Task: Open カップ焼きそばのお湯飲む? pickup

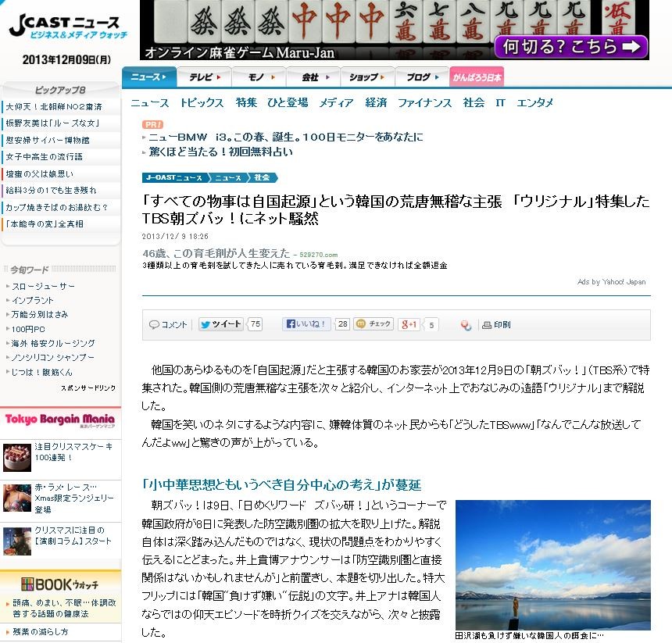Action: 56,207
